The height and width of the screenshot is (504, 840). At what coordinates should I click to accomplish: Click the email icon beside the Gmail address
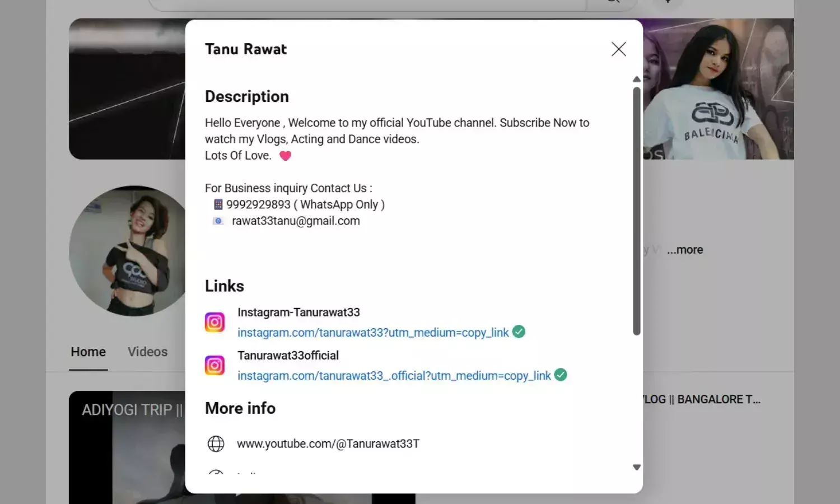click(218, 221)
